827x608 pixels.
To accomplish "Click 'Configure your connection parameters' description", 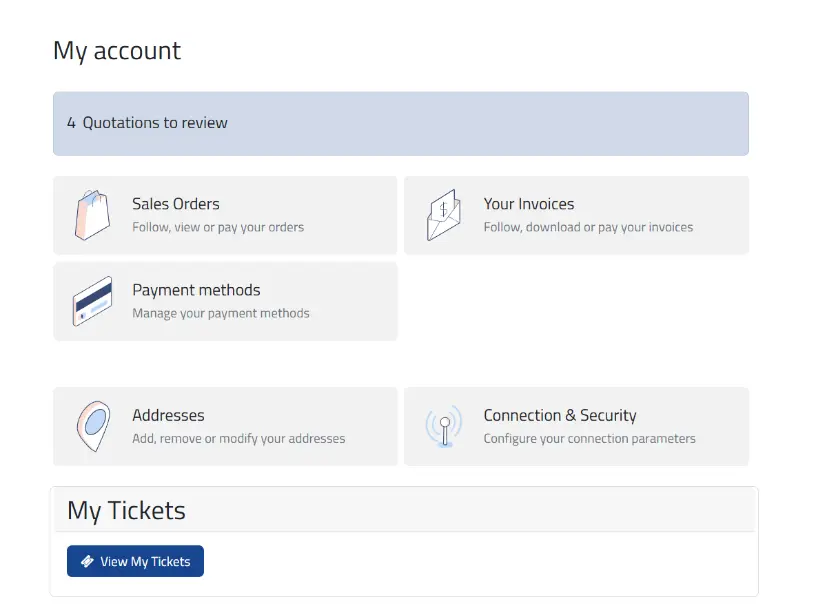I will click(x=589, y=438).
